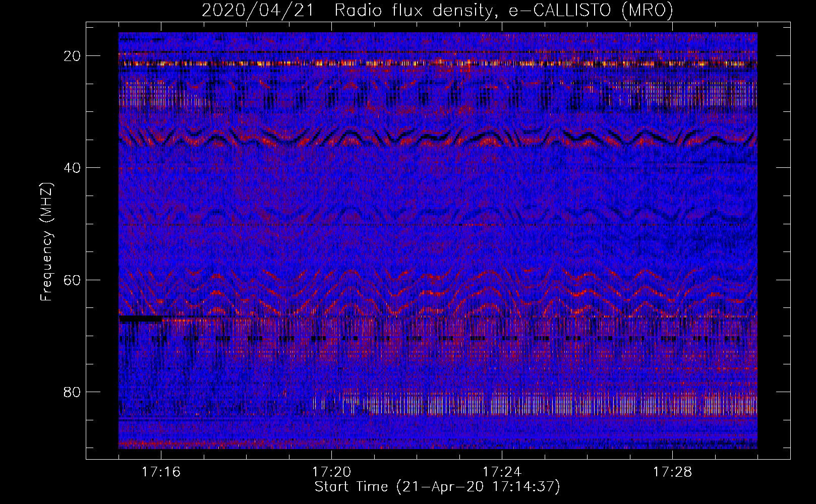Viewport: 816px width, 504px height.
Task: Click the '80' frequency tick label
Action: (72, 392)
